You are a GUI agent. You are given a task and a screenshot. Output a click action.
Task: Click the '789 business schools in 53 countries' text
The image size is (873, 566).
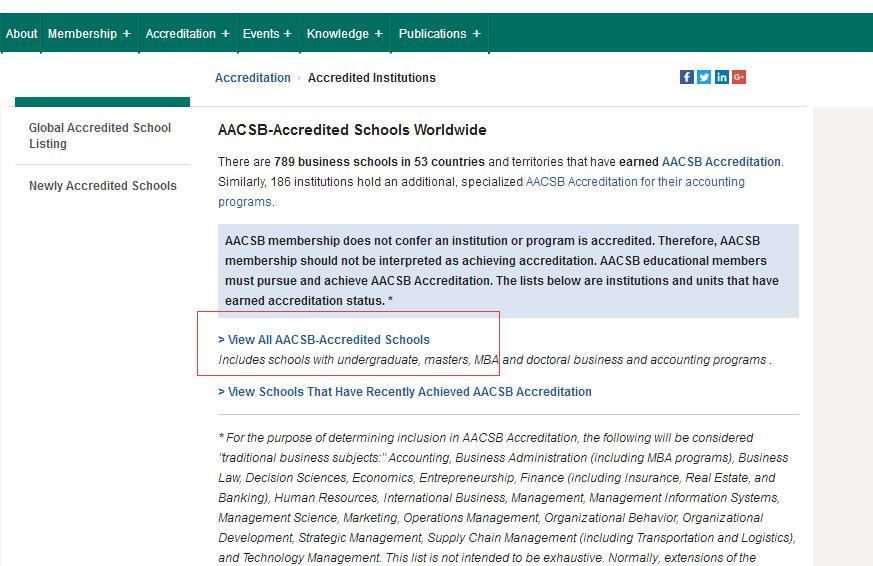(379, 162)
